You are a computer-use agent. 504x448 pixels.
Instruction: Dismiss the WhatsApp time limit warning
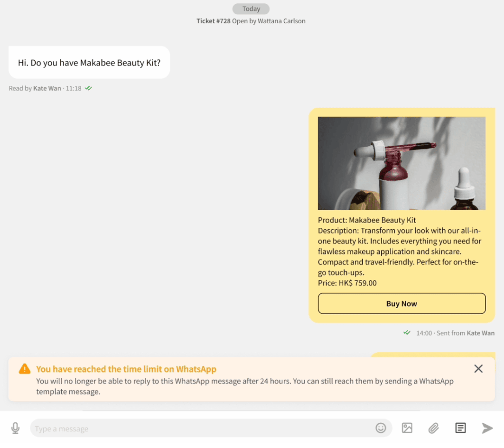pos(478,369)
